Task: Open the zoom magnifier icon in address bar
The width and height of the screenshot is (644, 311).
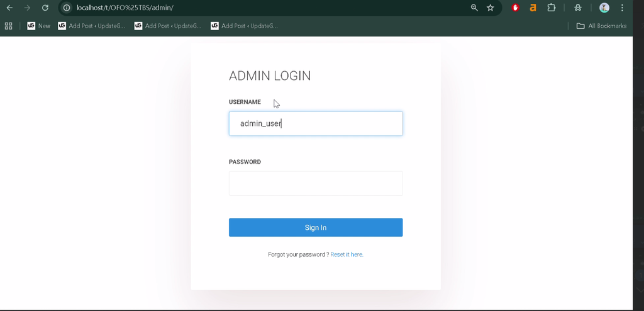Action: pyautogui.click(x=474, y=8)
